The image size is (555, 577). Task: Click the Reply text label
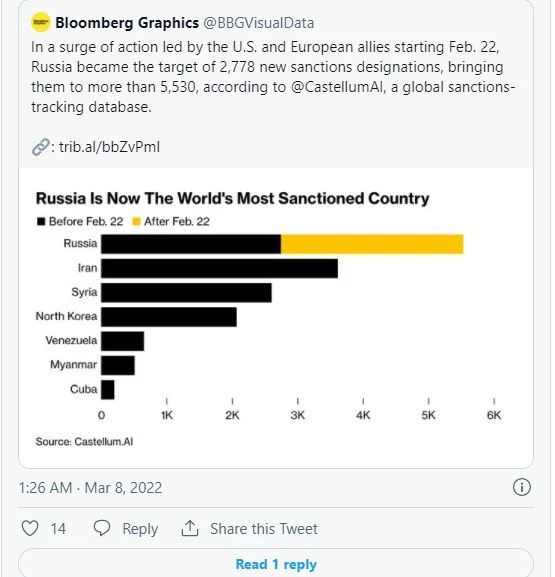(x=140, y=529)
